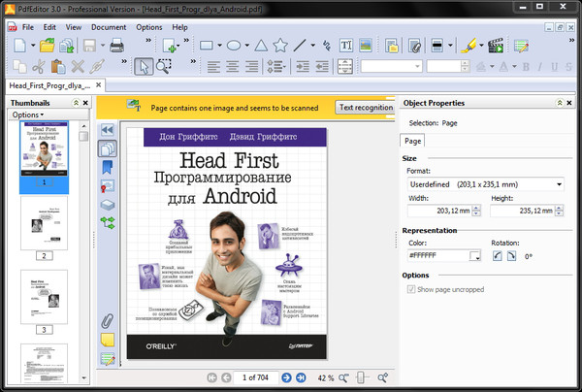Click the #FFFFFF color field
The width and height of the screenshot is (582, 392).
(x=438, y=256)
